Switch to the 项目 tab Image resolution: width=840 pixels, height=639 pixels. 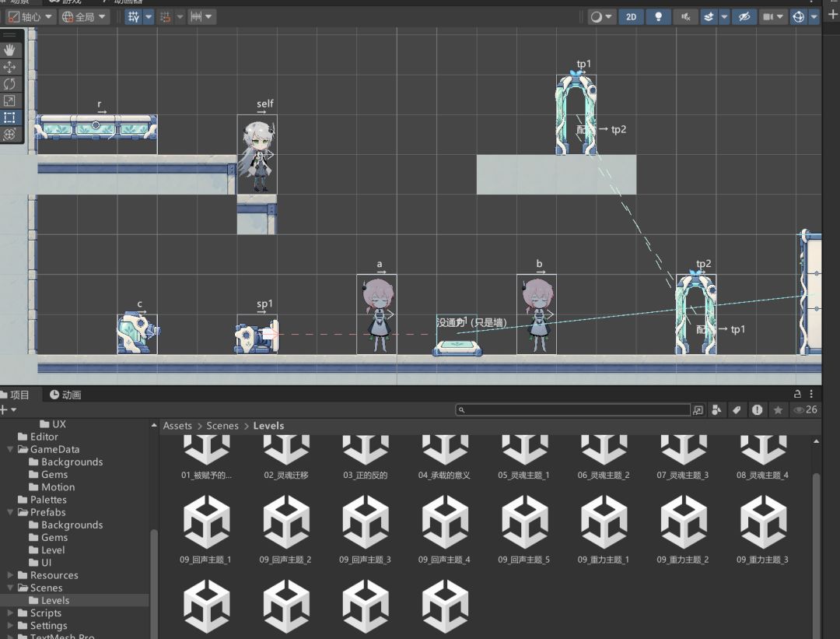(16, 395)
